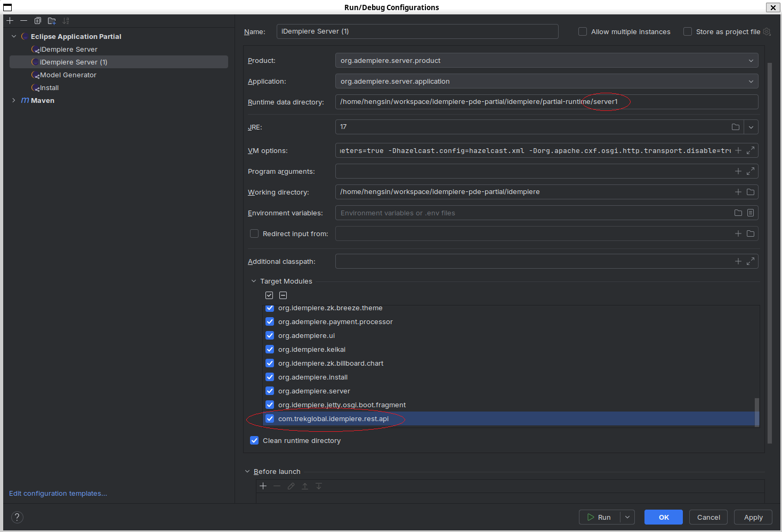This screenshot has height=532, width=782.
Task: Select Model Generator configuration
Action: coord(68,75)
